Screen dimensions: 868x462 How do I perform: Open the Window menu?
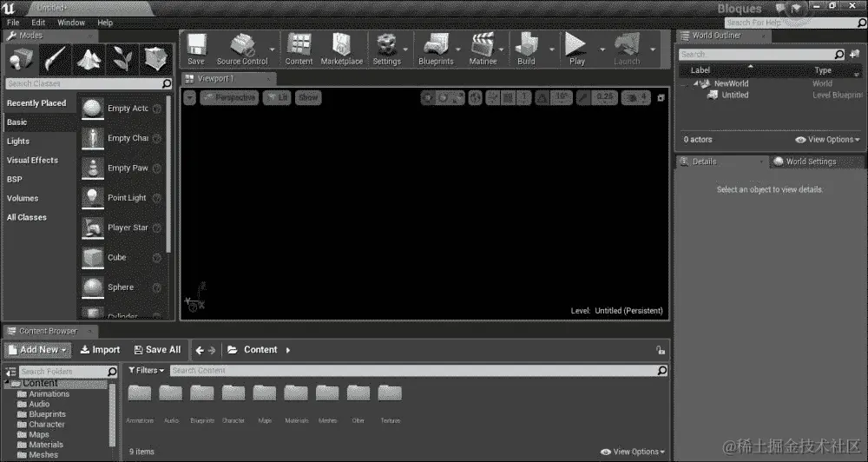click(x=71, y=23)
